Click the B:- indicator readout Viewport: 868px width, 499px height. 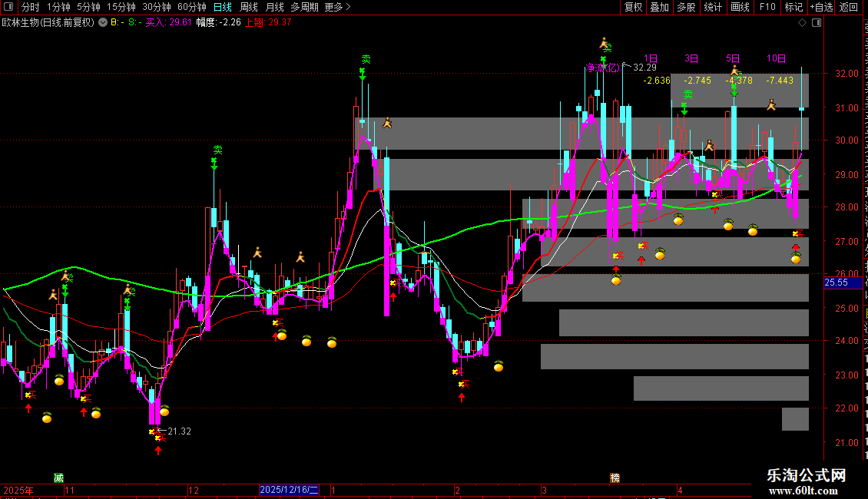tap(118, 22)
